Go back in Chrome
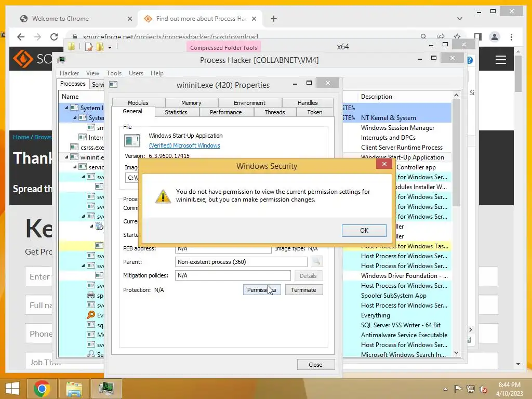 pyautogui.click(x=21, y=37)
